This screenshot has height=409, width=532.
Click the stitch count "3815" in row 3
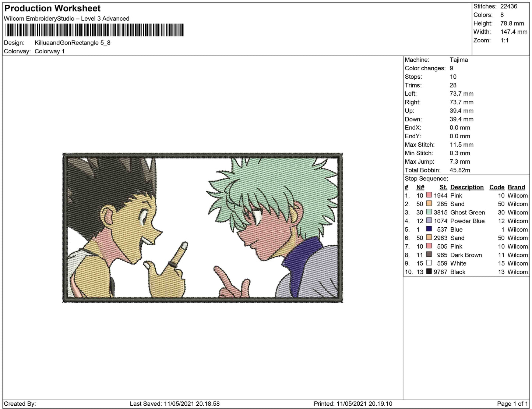pos(441,212)
